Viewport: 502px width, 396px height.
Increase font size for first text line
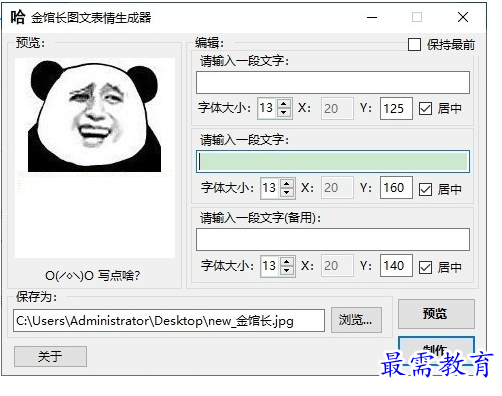tap(284, 104)
